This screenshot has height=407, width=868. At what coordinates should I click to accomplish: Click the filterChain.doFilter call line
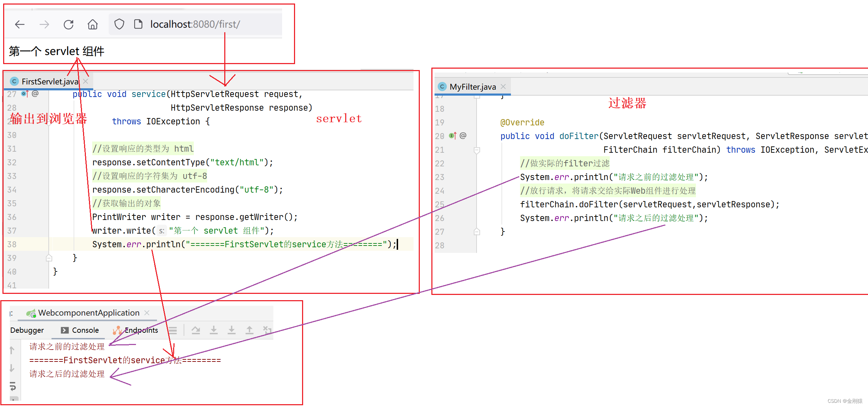(650, 205)
